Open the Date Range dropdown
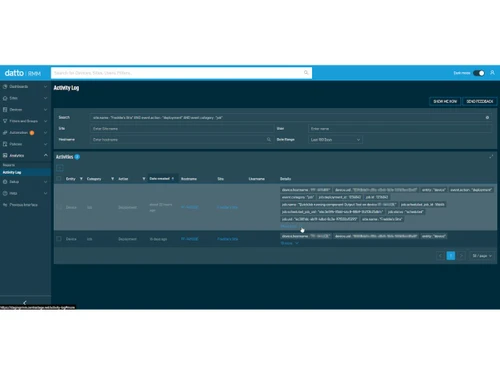 [x=335, y=140]
